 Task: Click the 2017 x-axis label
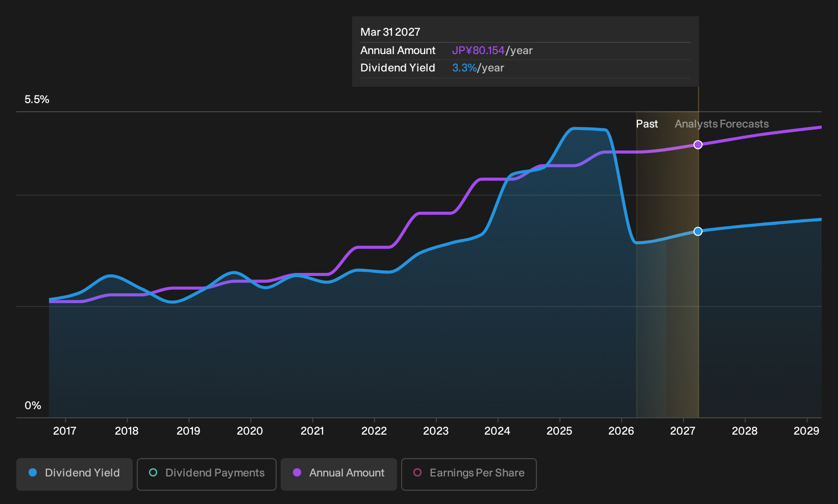(65, 431)
